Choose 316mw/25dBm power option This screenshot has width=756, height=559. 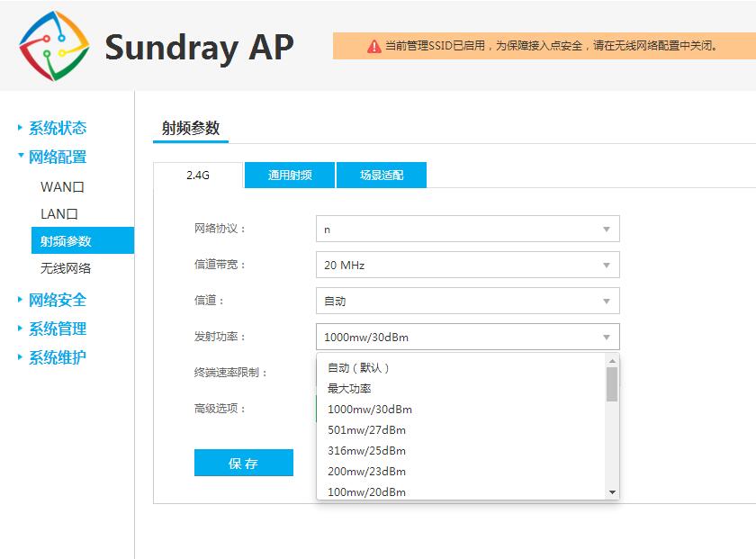coord(461,450)
